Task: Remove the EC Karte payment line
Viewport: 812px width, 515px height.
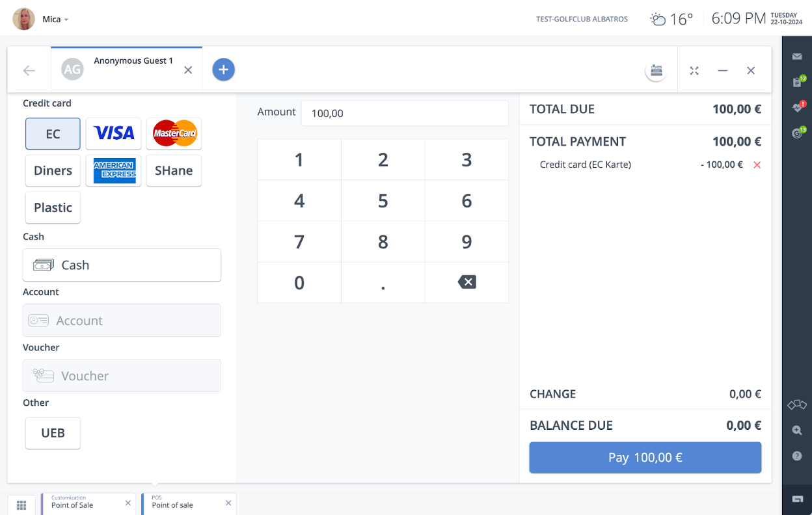Action: point(757,165)
